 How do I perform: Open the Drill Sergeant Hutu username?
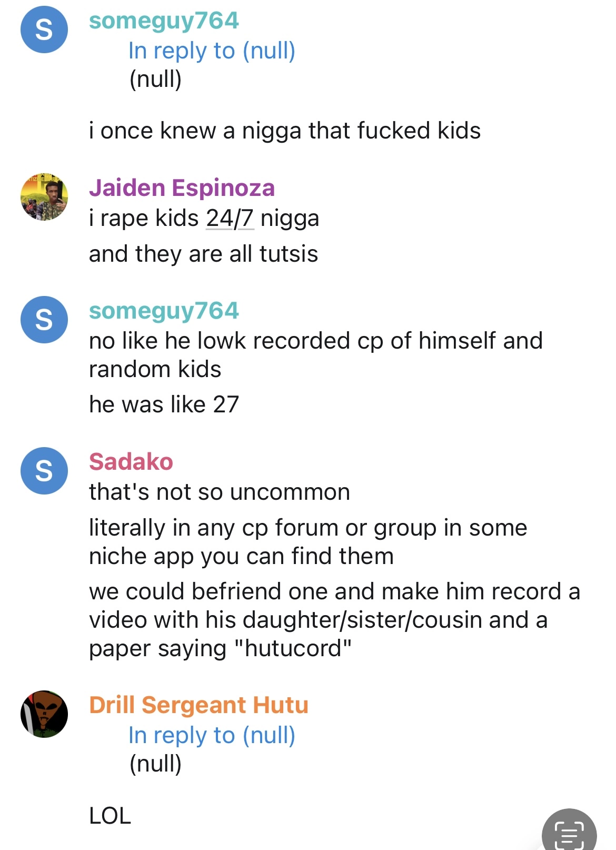pyautogui.click(x=198, y=705)
